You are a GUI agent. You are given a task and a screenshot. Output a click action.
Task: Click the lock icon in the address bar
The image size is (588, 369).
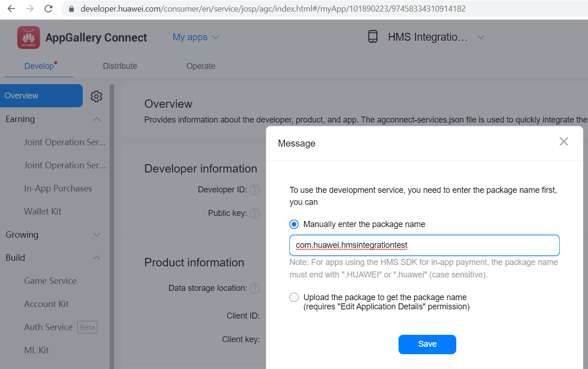(71, 9)
